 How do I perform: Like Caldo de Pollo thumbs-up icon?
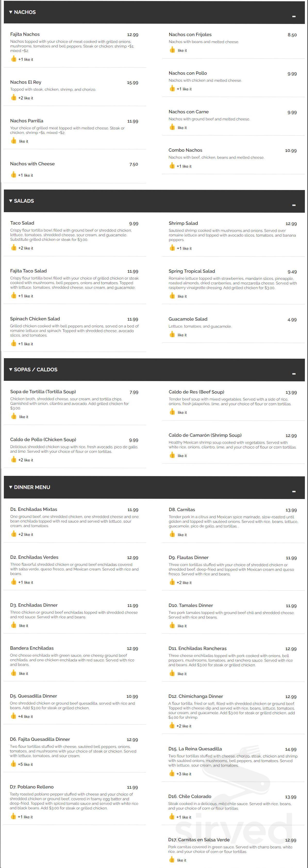click(13, 460)
